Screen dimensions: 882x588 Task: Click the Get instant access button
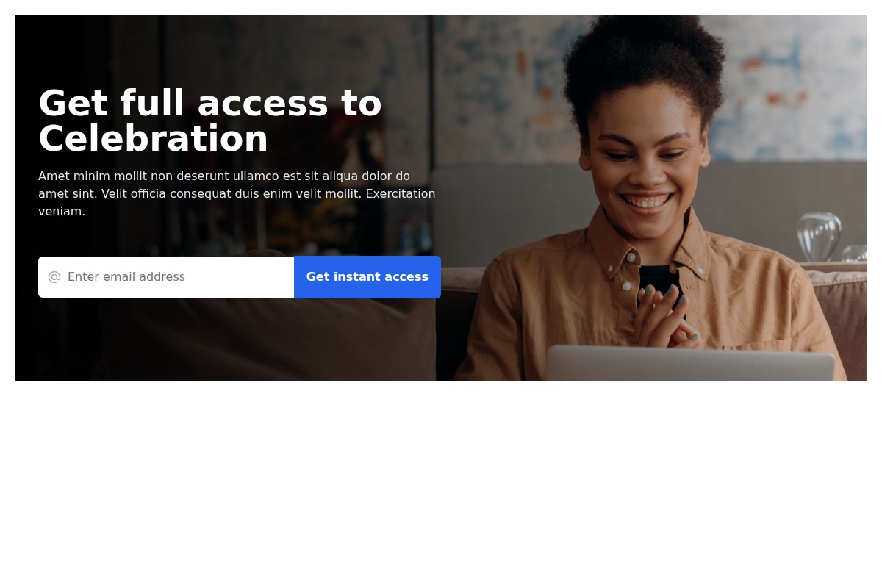point(367,277)
